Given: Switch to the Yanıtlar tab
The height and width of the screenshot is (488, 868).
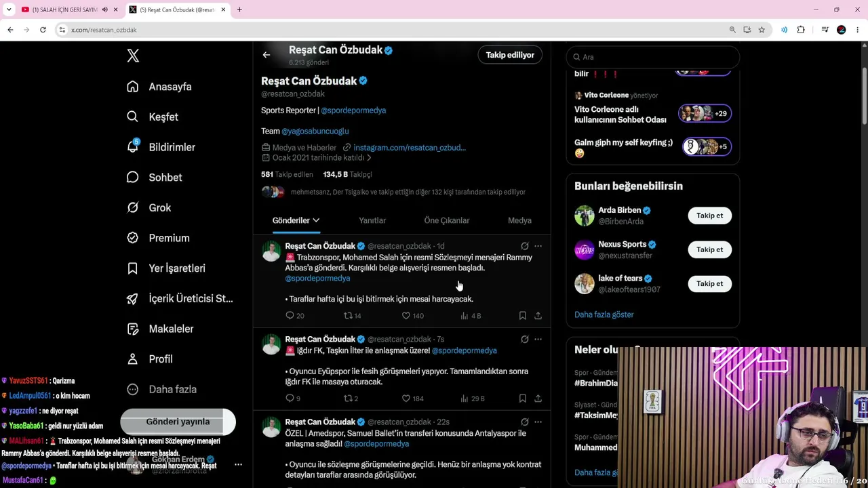Looking at the screenshot, I should tap(372, 220).
